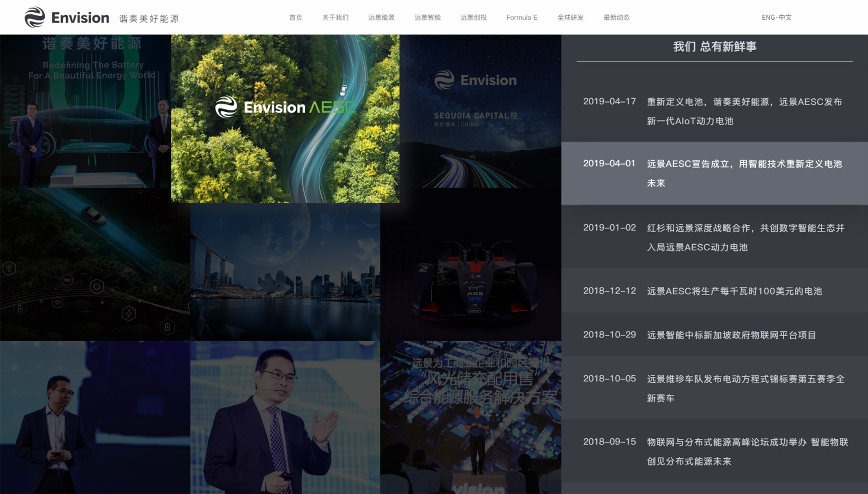
Task: Open the Formula E menu item
Action: [522, 18]
